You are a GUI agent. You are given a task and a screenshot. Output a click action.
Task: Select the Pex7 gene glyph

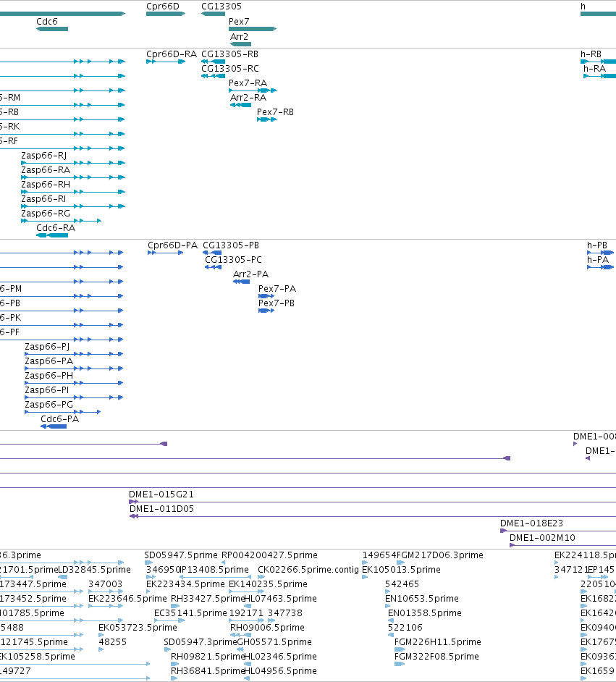pyautogui.click(x=253, y=29)
